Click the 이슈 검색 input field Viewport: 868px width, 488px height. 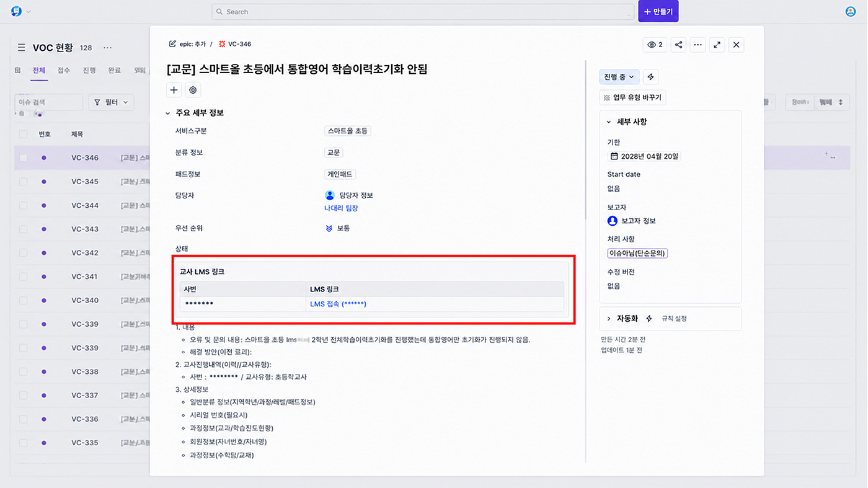click(49, 102)
